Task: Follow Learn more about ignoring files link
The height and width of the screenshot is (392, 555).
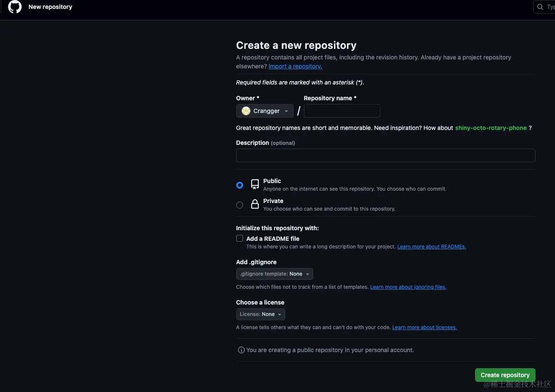Action: [x=408, y=287]
